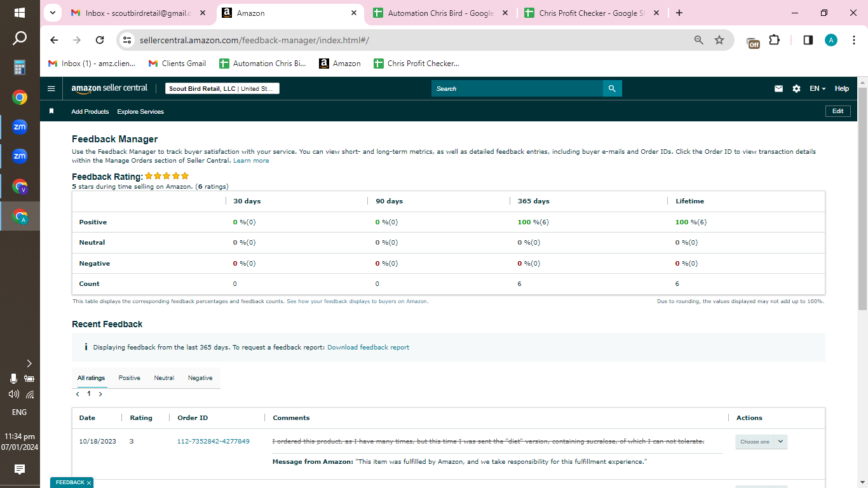Click the ENG input language indicator
868x488 pixels.
20,412
